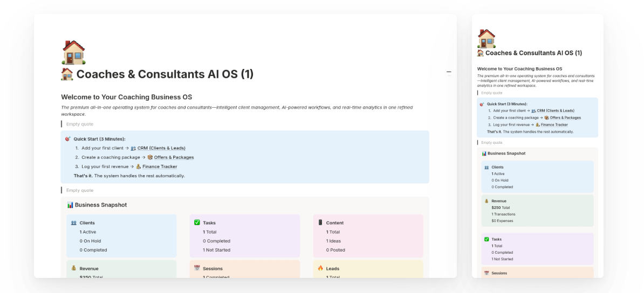Viewport: 644px width, 293px height.
Task: Open Finance Tracker link in the narrow mobile preview
Action: [555, 124]
